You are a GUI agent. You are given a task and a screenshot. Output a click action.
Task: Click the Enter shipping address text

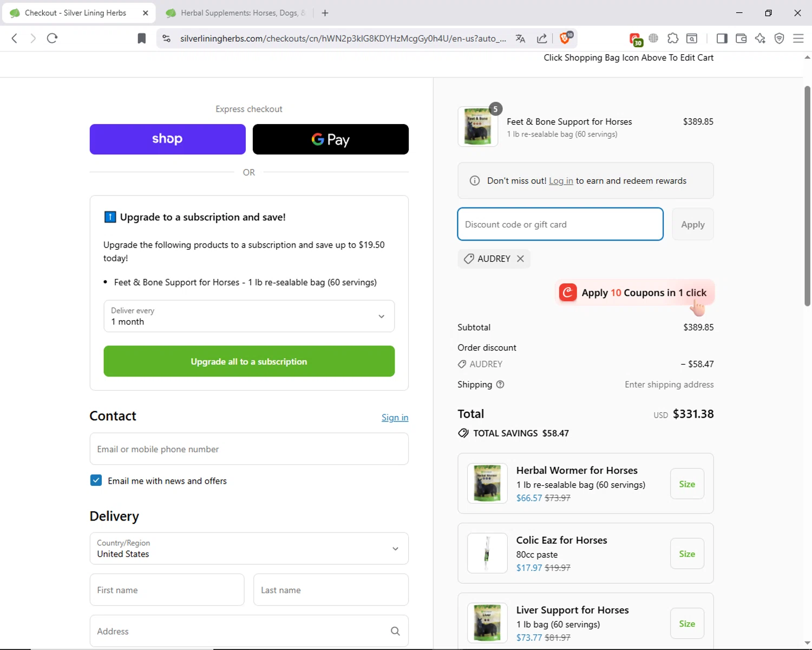pyautogui.click(x=669, y=385)
